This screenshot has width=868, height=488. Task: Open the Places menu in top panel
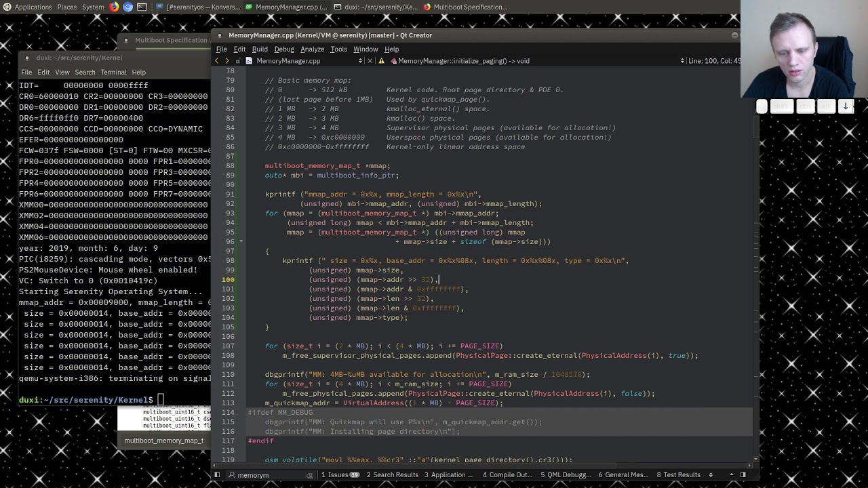[67, 7]
